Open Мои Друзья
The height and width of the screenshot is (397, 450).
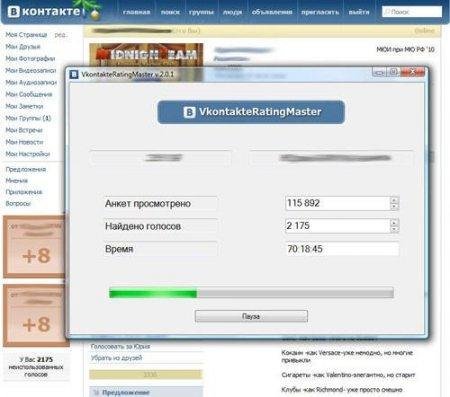pos(23,47)
